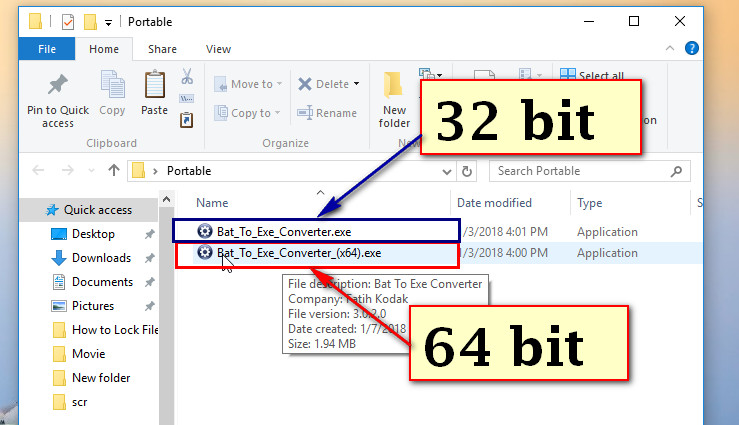
Task: Sort by the Type column header
Action: [590, 203]
